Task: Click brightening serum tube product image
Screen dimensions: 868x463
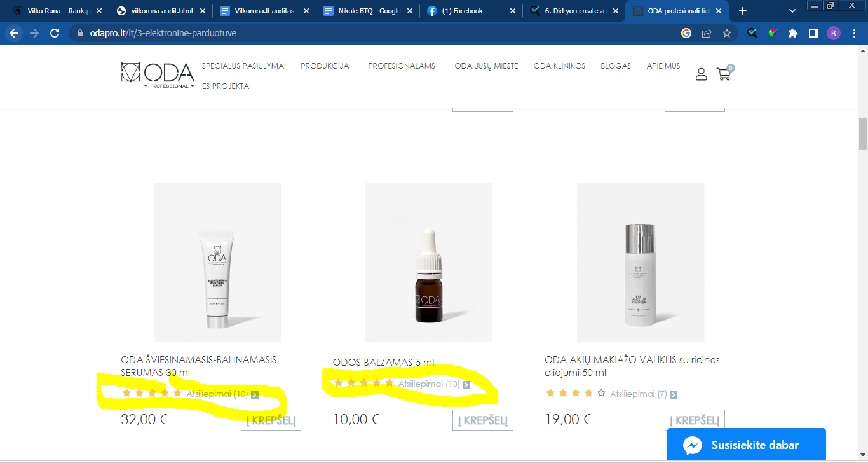Action: tap(217, 262)
